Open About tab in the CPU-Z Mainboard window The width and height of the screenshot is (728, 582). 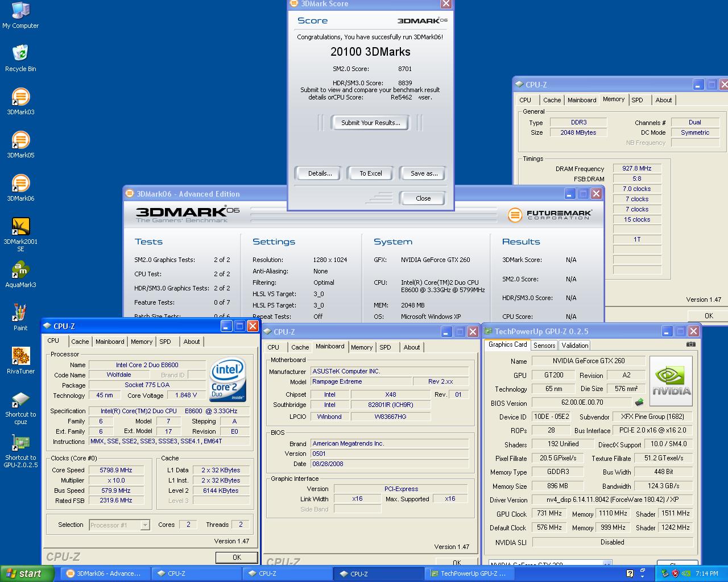pos(411,347)
